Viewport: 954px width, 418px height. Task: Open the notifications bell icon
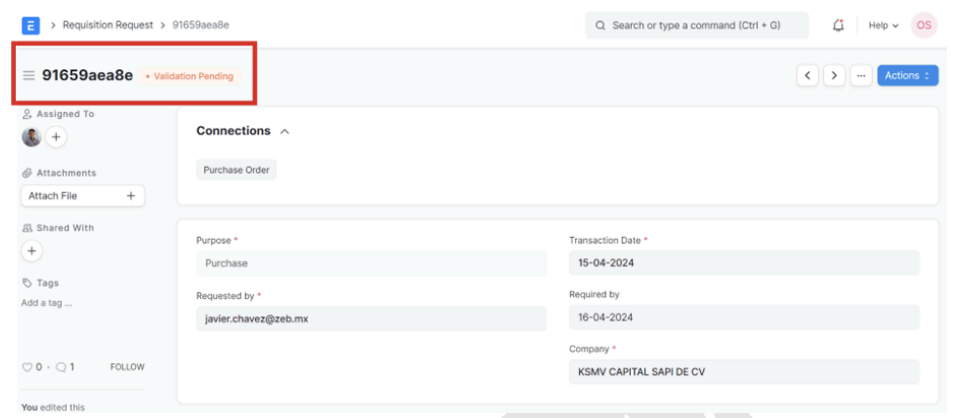[838, 25]
